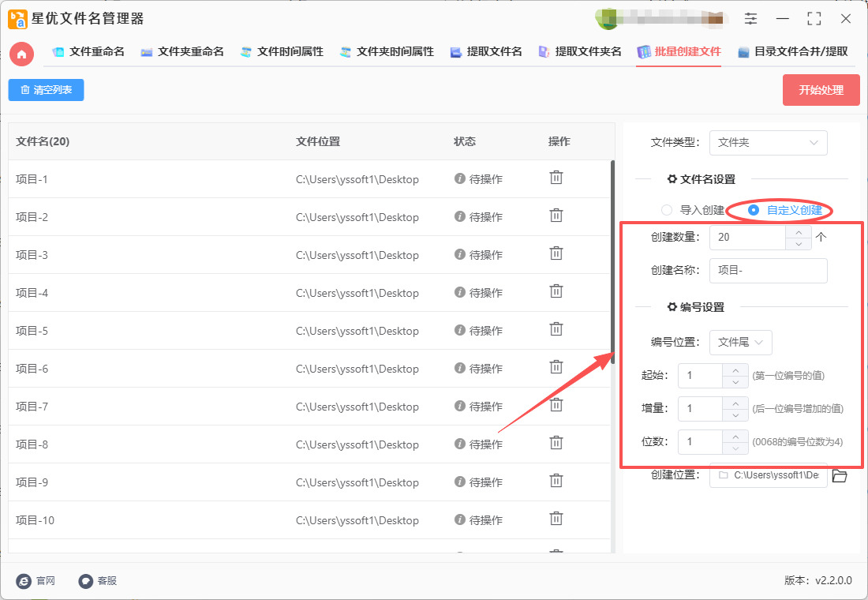Click the info icon in 项目-5 status
The image size is (868, 600).
click(x=459, y=330)
